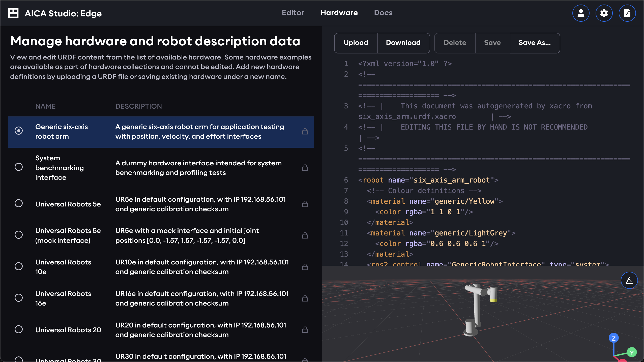The image size is (644, 362).
Task: Click the 'Colour definitions' comment line
Action: pyautogui.click(x=424, y=191)
